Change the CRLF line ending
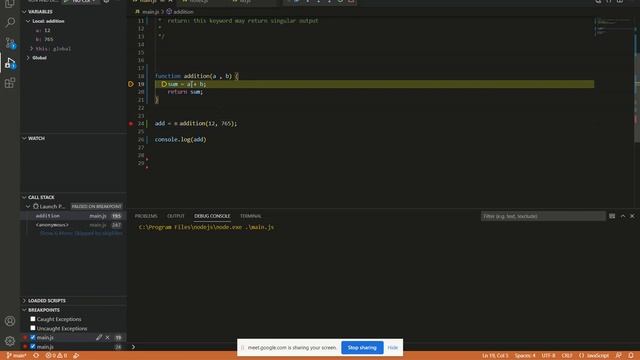This screenshot has height=360, width=640. [x=567, y=356]
